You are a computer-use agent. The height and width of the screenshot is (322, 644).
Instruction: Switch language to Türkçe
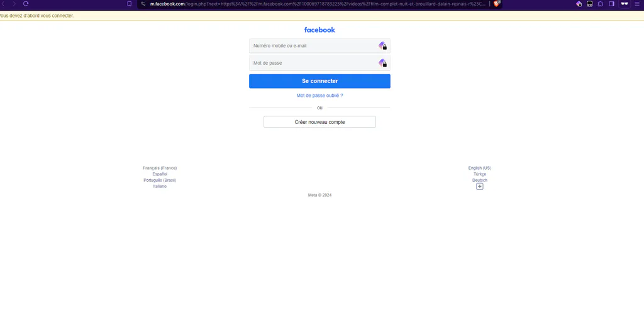pyautogui.click(x=480, y=174)
